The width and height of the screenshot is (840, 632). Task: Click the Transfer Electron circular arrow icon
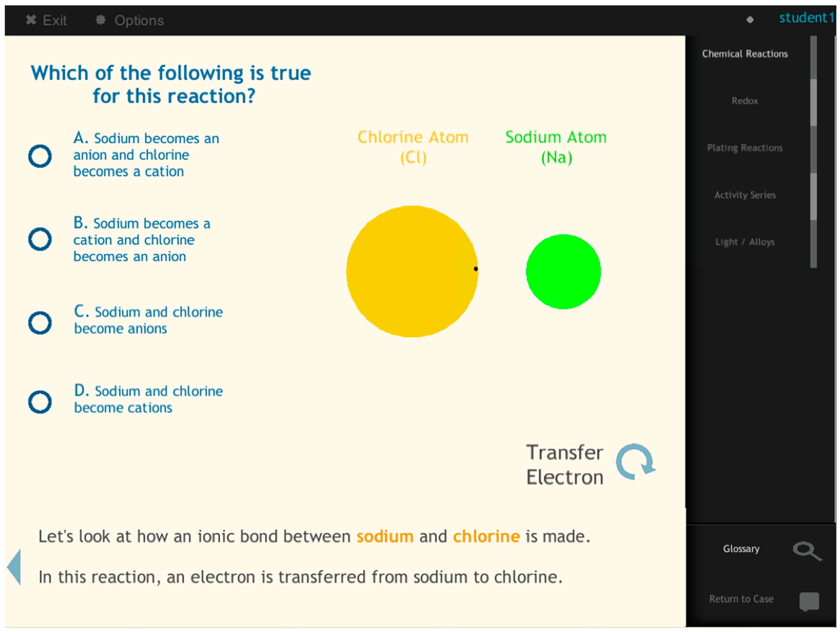point(635,462)
